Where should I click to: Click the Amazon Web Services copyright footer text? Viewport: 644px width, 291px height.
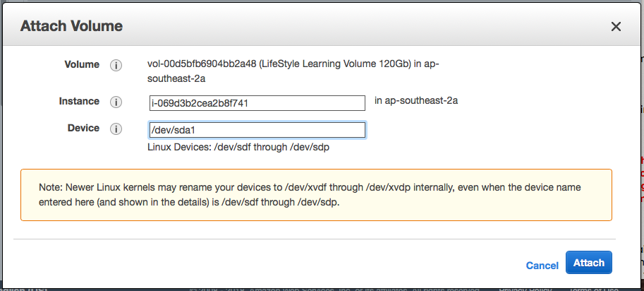pyautogui.click(x=334, y=289)
